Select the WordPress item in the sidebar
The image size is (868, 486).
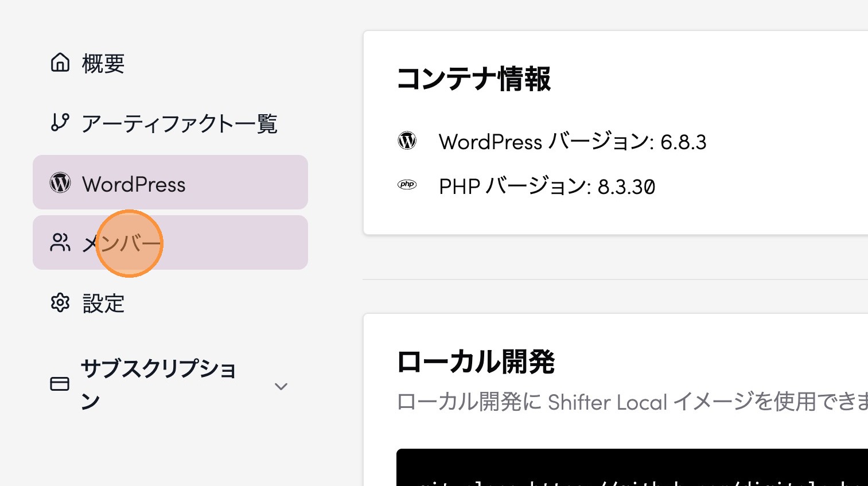point(134,184)
